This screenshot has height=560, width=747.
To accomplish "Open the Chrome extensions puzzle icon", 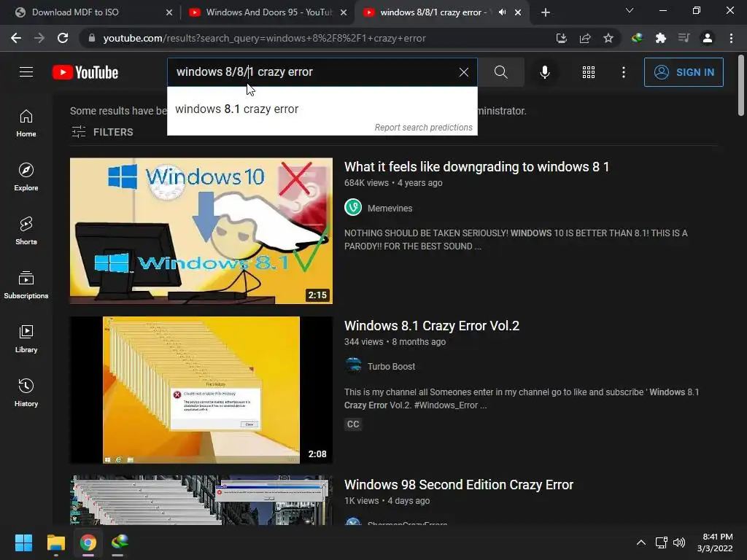I will pyautogui.click(x=660, y=38).
